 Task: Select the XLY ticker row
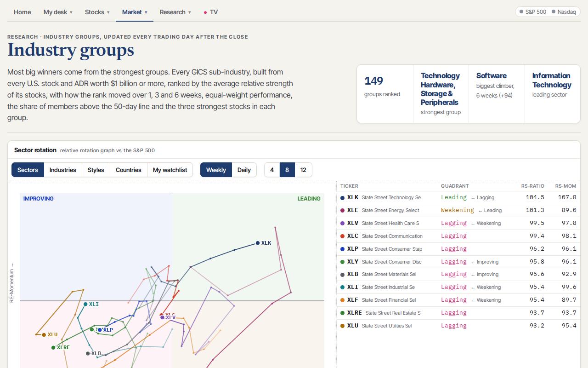click(x=458, y=262)
